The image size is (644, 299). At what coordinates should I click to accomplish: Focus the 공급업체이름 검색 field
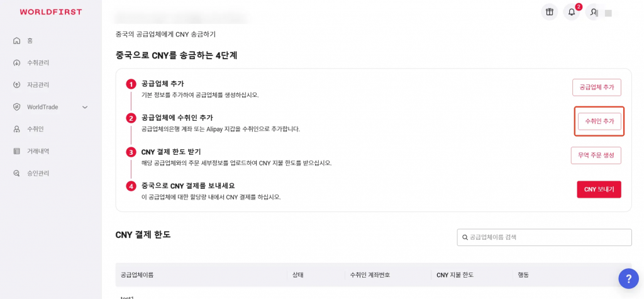coord(544,237)
